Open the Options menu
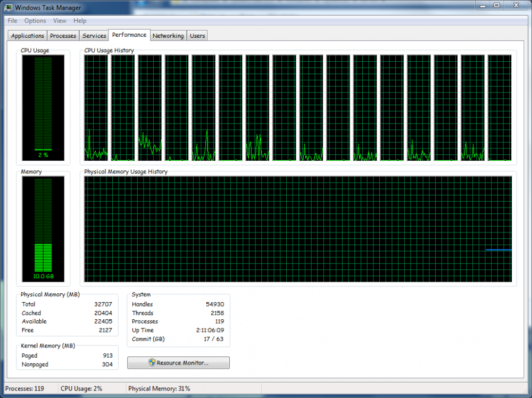Screen dimensions: 532x398 pos(35,21)
